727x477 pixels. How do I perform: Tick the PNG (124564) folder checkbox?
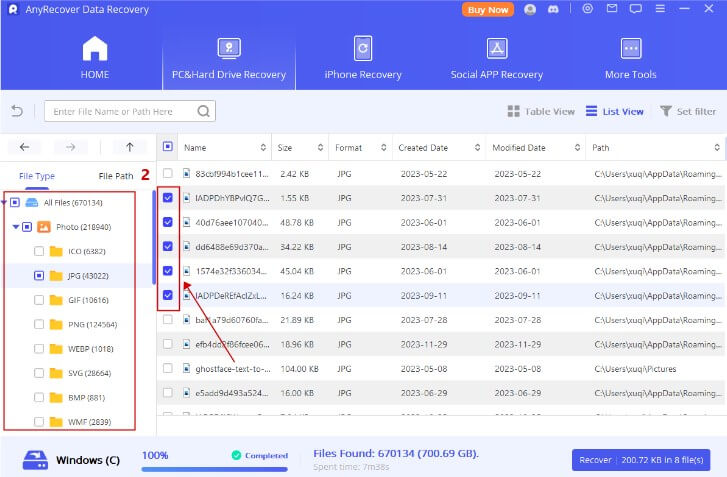38,324
